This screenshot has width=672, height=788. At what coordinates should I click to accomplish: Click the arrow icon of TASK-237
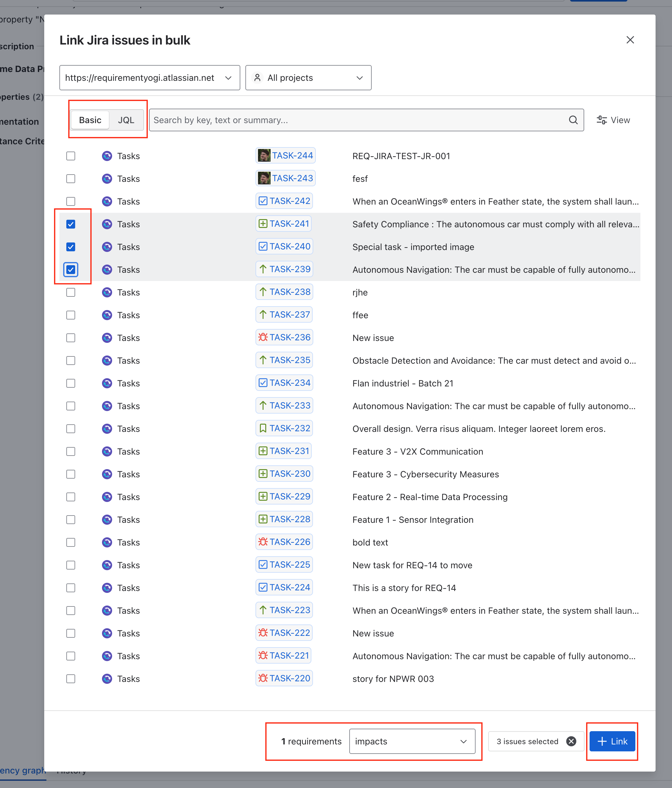click(x=263, y=314)
